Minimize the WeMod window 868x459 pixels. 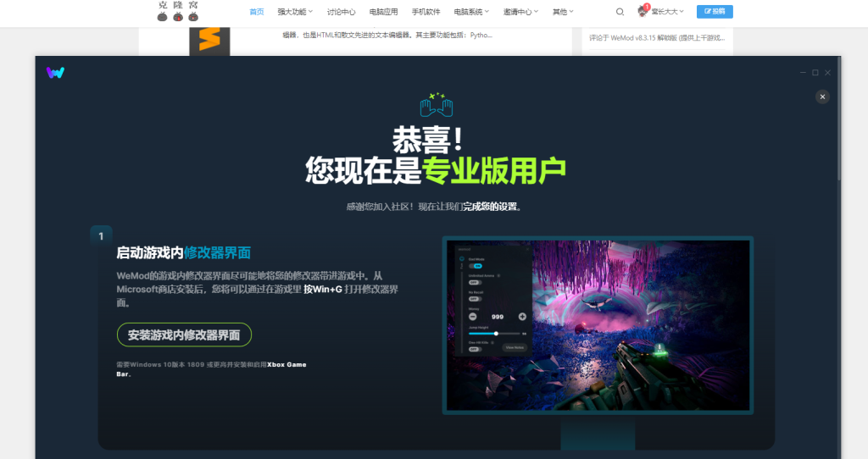803,73
